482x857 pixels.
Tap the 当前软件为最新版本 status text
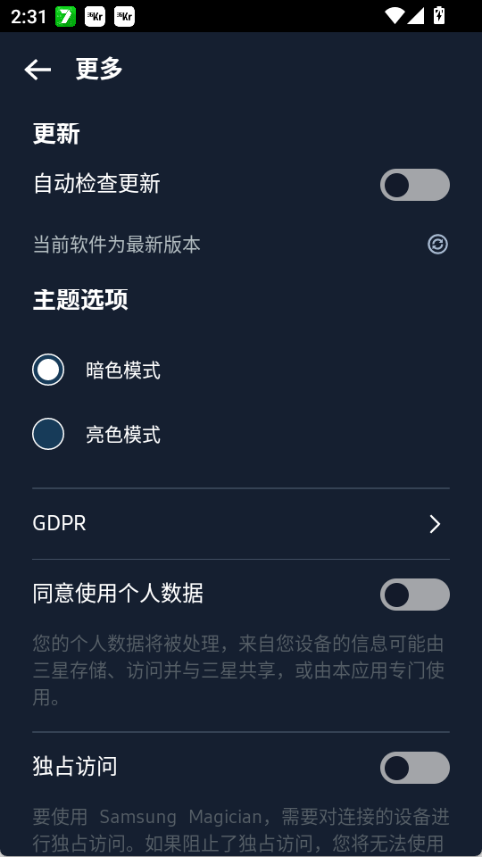coord(116,244)
